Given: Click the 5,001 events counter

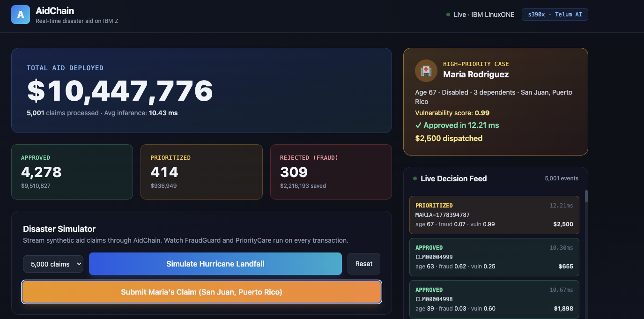Looking at the screenshot, I should coord(562,178).
